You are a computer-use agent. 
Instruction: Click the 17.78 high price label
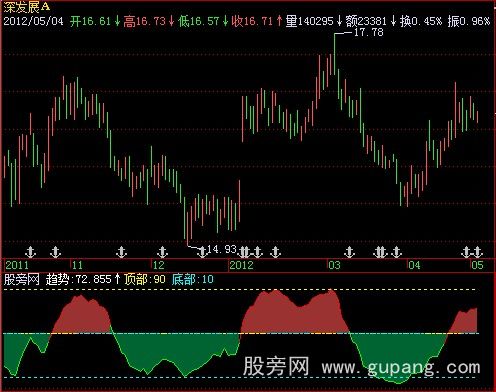(368, 32)
